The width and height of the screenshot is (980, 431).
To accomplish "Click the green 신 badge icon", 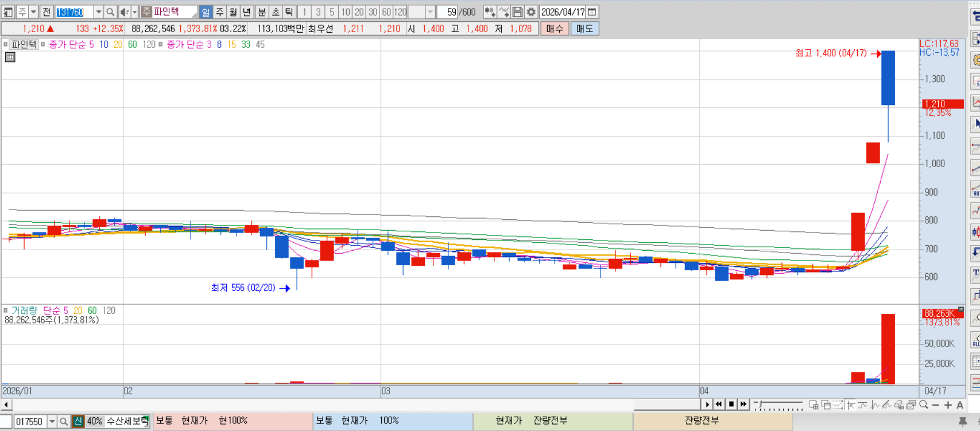I will point(78,421).
